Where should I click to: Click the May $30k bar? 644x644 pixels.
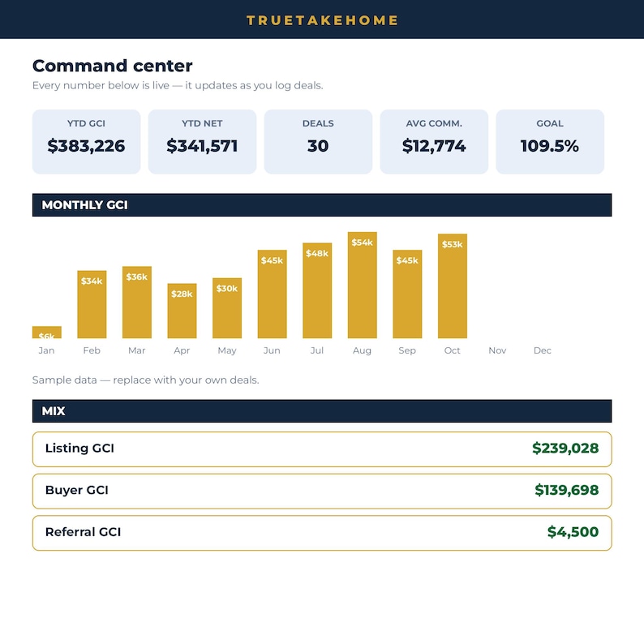coord(227,308)
